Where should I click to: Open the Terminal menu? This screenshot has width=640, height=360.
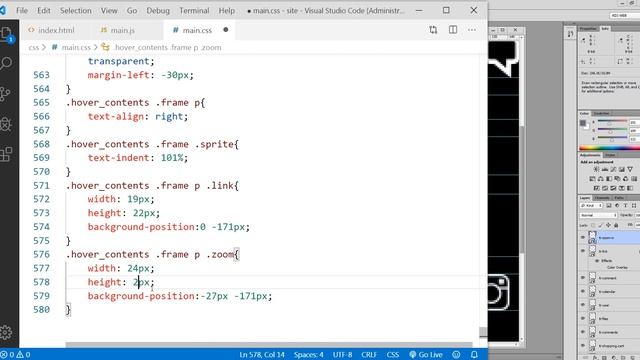[x=194, y=11]
